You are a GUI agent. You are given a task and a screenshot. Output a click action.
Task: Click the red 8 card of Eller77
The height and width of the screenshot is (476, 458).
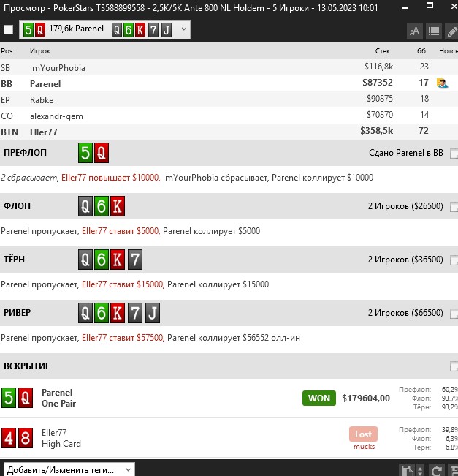[x=26, y=438]
